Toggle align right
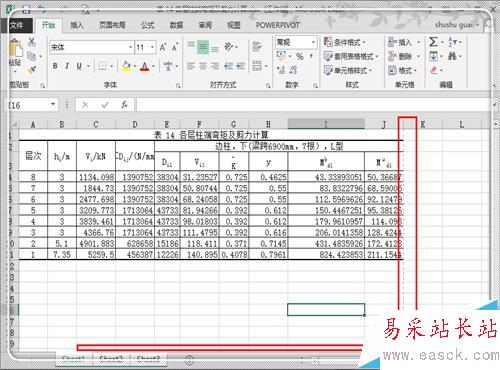Screen dimensions: 500x370 click(215, 66)
